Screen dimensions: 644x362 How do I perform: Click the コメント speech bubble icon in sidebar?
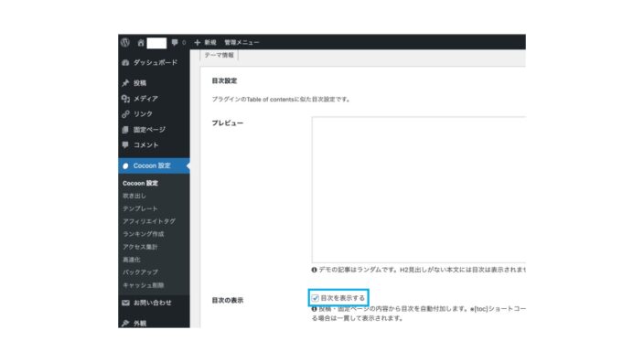pyautogui.click(x=125, y=144)
